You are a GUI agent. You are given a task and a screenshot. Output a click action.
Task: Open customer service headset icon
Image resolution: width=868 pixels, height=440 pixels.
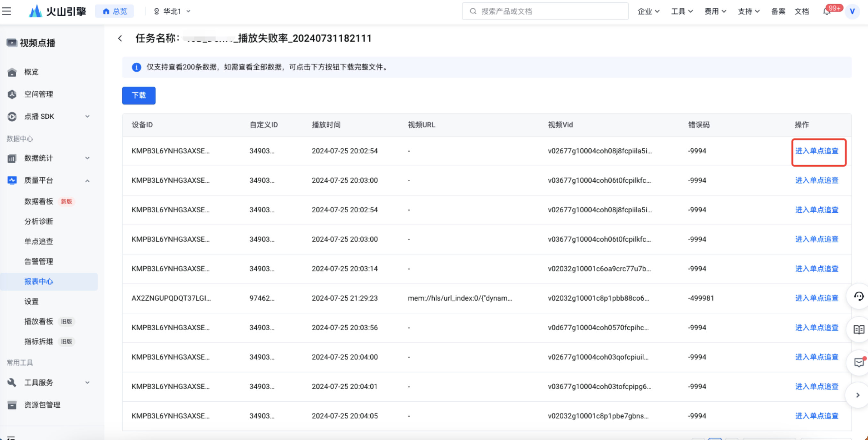tap(859, 296)
